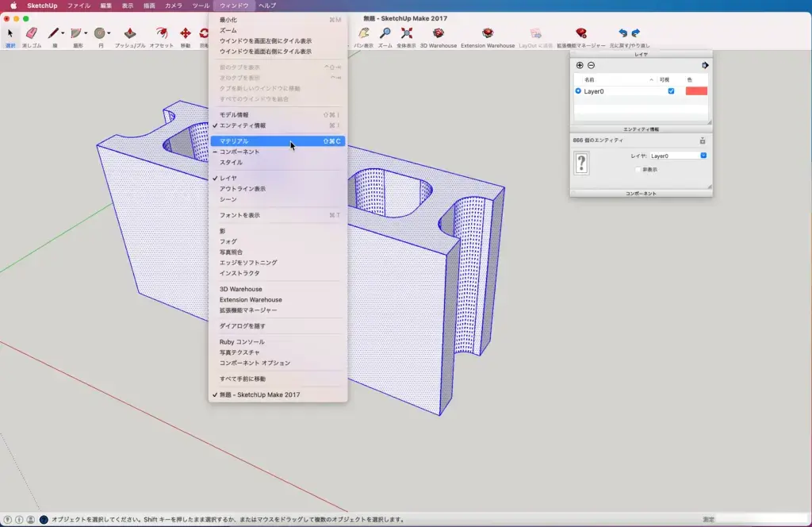Click フォグ in the window menu
Viewport: 812px width, 527px height.
(278, 241)
